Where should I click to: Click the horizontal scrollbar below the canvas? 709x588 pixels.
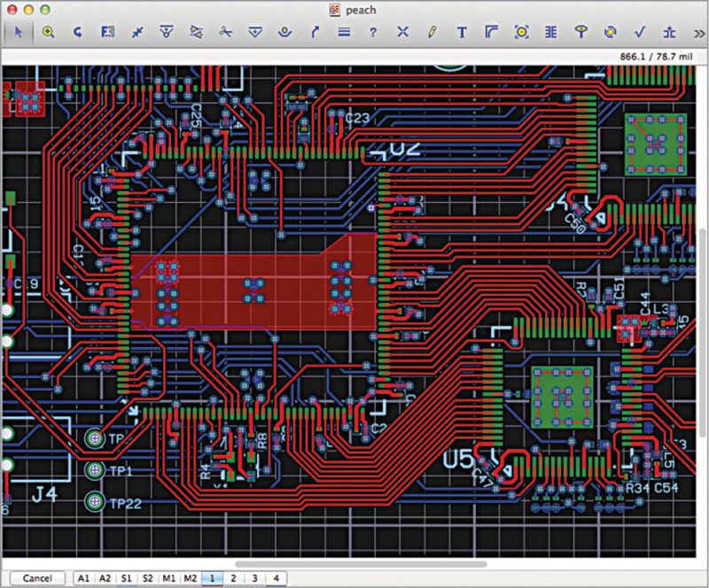(360, 564)
